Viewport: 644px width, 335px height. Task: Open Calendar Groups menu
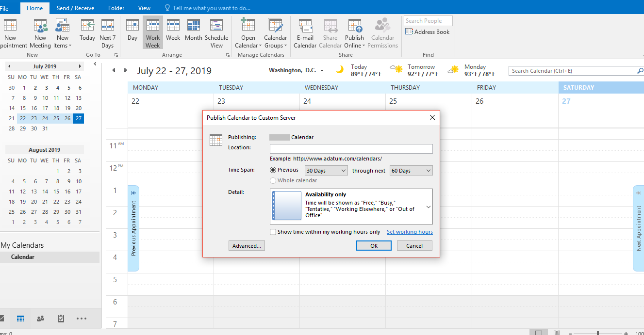coord(275,33)
